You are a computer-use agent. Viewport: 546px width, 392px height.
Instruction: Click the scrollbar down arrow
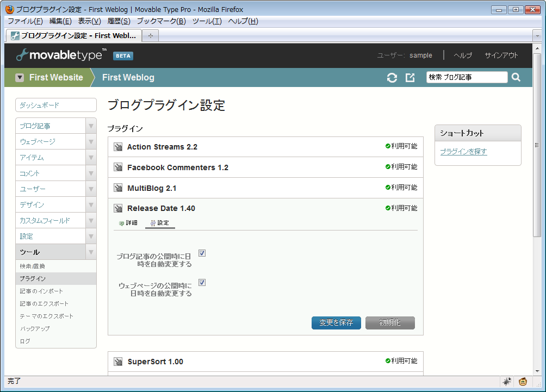pyautogui.click(x=537, y=371)
